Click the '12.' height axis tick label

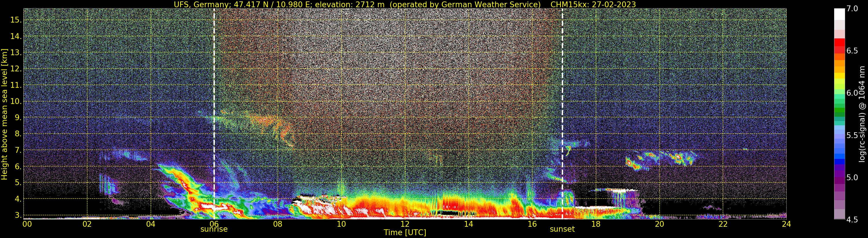16,69
